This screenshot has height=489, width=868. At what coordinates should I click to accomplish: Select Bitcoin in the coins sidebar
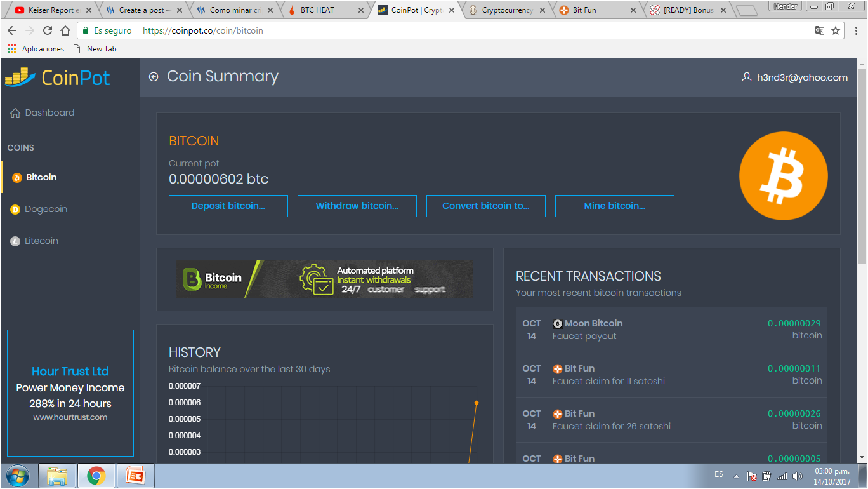pos(35,177)
